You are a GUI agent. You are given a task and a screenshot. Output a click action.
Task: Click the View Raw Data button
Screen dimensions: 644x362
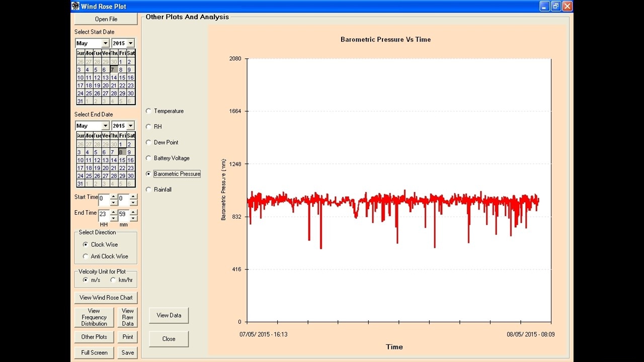(128, 317)
